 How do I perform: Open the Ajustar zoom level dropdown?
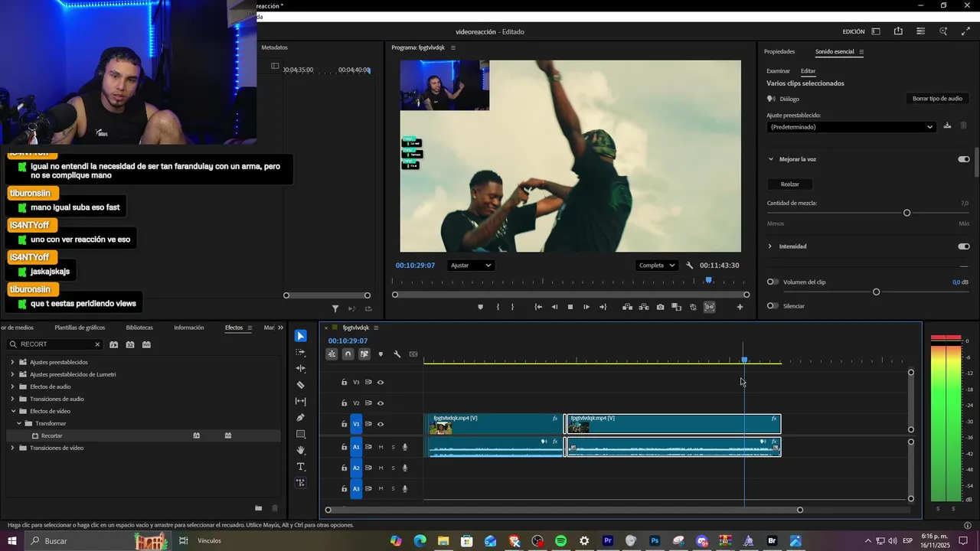coord(471,266)
